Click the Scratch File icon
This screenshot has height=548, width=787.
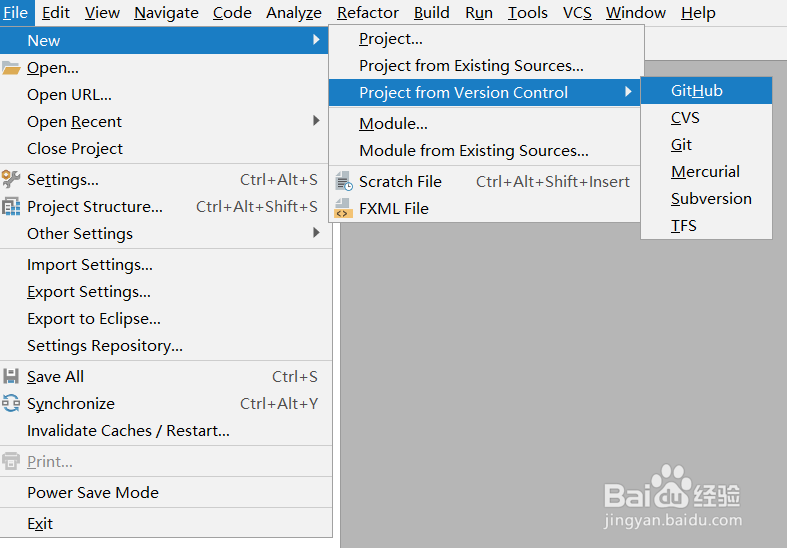point(344,181)
